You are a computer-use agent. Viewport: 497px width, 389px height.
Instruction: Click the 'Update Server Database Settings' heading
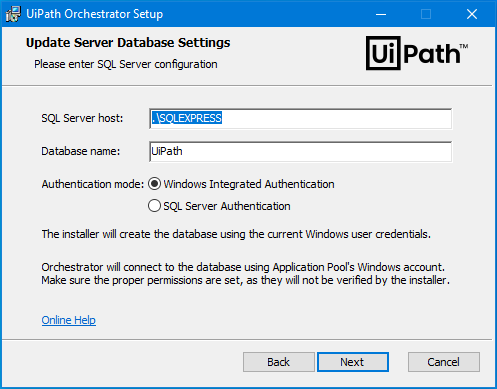(128, 43)
